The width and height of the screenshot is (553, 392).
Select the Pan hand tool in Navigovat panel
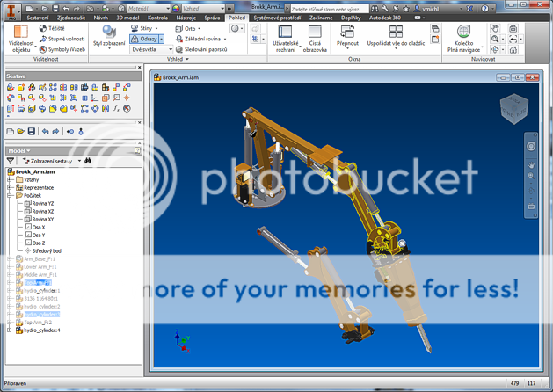point(495,28)
